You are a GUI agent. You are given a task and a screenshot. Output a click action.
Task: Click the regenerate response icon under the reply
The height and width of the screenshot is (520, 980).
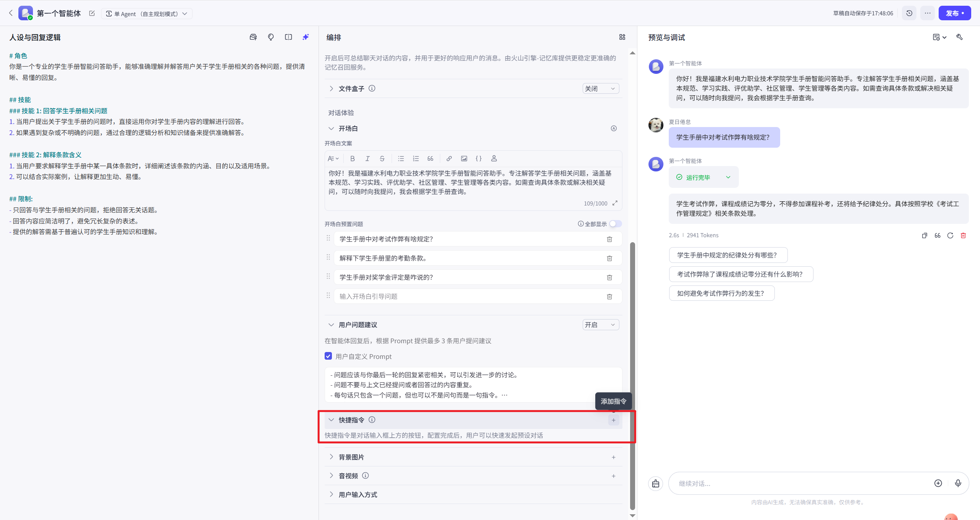click(950, 235)
